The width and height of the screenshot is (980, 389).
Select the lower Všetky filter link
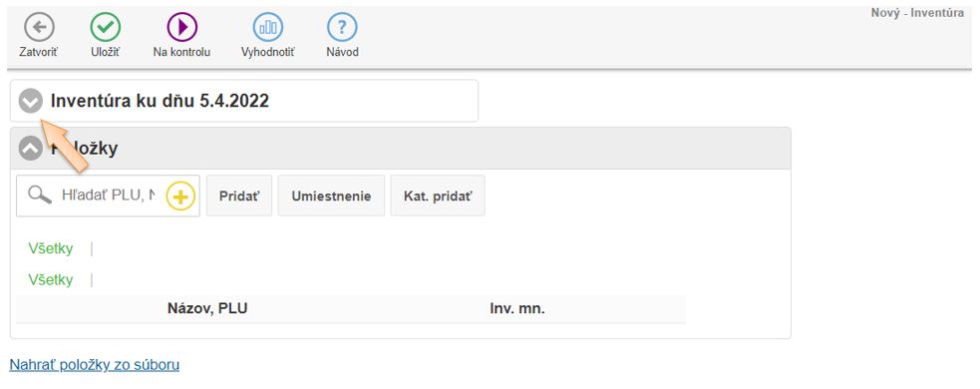51,279
